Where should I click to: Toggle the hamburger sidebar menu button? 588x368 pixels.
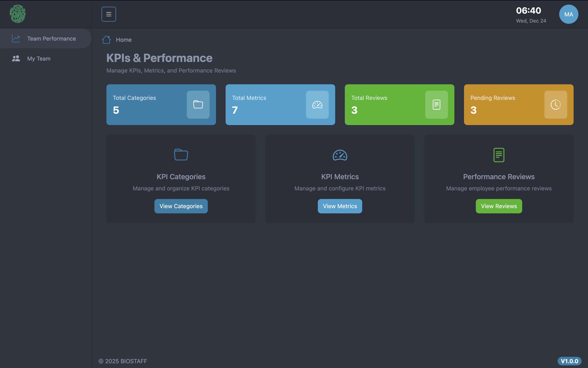pos(109,14)
